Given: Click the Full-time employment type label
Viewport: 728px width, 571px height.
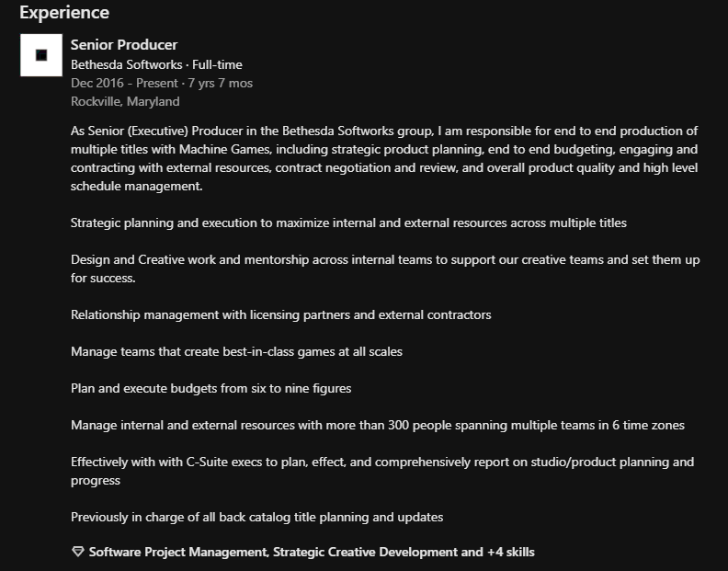Looking at the screenshot, I should click(217, 65).
